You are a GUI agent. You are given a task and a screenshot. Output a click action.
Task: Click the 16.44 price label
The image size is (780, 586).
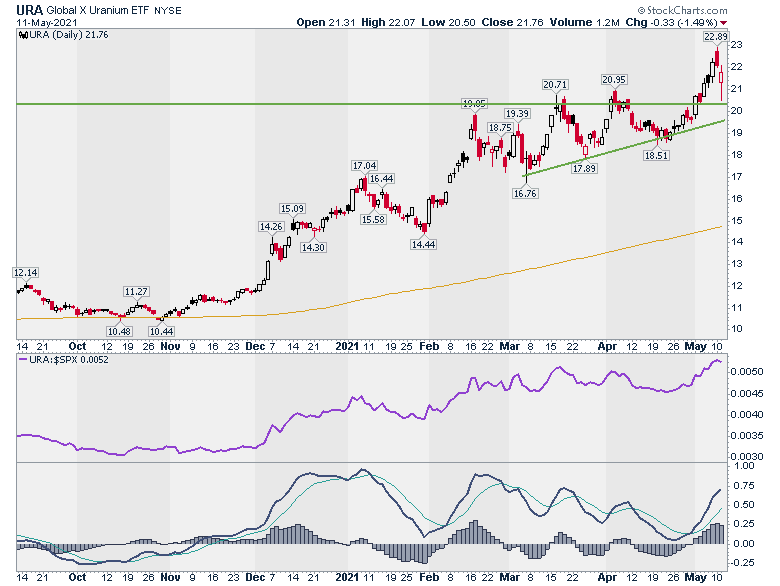pos(382,179)
